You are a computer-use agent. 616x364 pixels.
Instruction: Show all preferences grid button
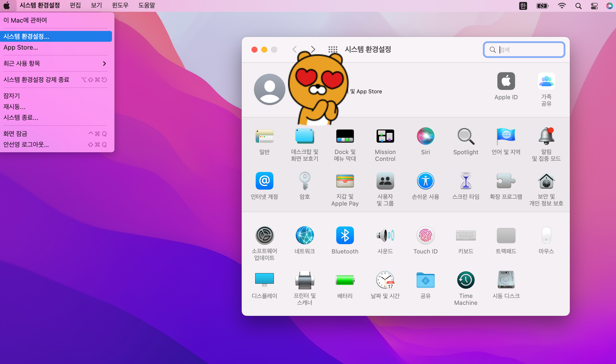(333, 50)
